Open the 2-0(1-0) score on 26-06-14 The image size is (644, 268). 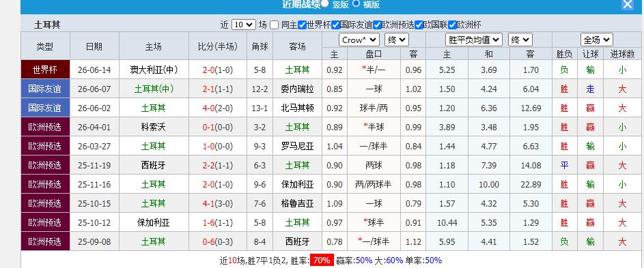pos(218,70)
